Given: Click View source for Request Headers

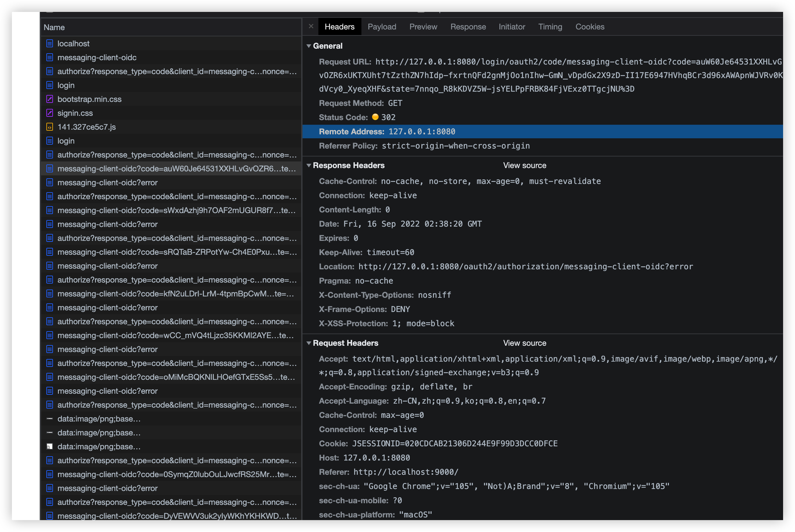Looking at the screenshot, I should click(525, 343).
